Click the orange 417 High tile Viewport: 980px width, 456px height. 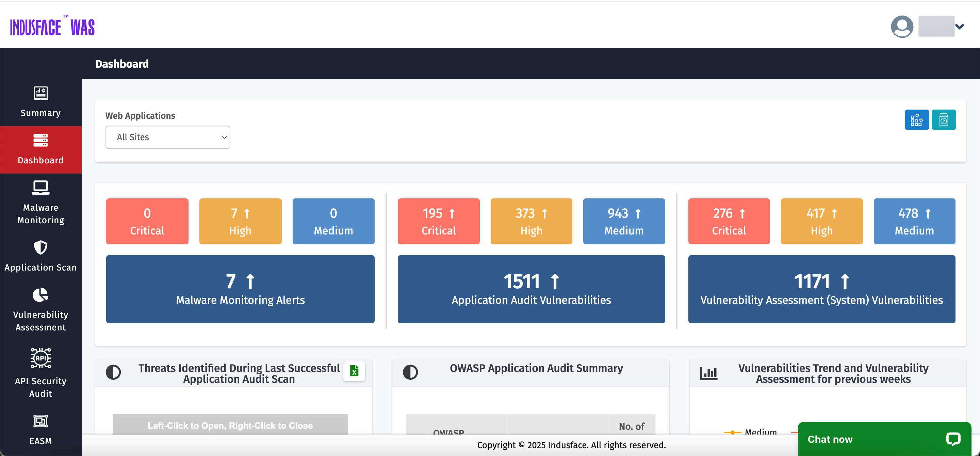(x=821, y=221)
